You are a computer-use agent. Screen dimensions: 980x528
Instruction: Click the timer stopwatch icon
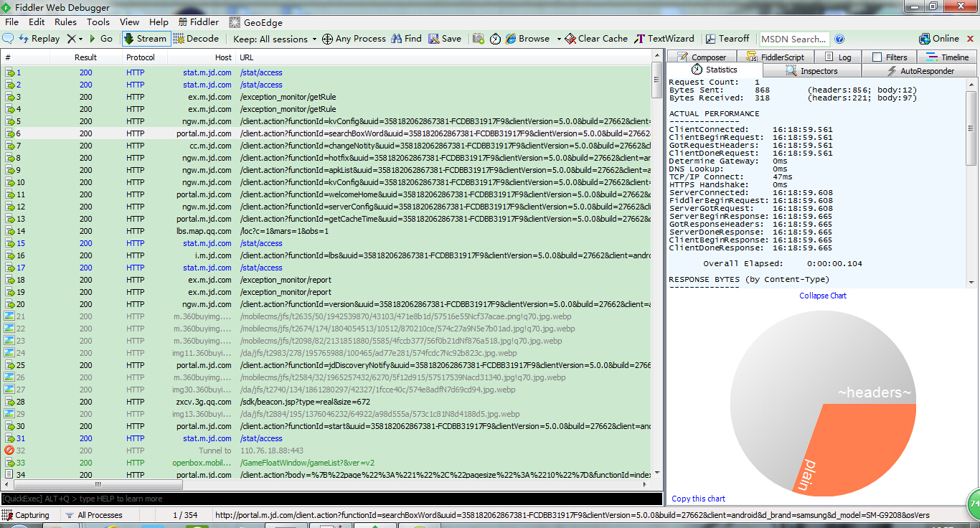pos(495,39)
